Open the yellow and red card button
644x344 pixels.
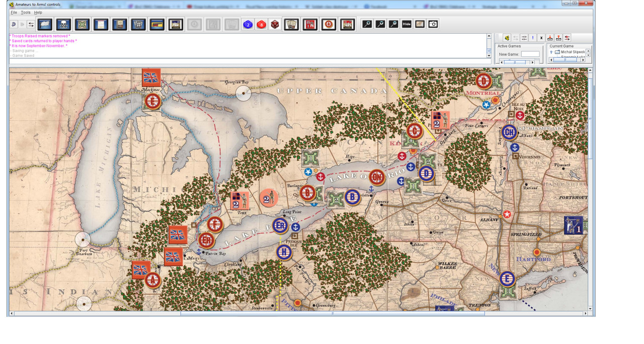click(157, 24)
